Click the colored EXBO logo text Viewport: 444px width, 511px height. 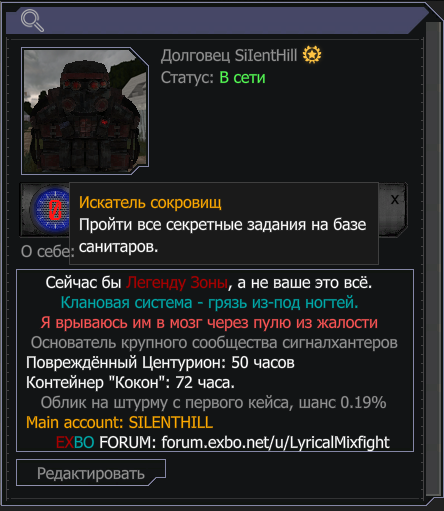(75, 442)
